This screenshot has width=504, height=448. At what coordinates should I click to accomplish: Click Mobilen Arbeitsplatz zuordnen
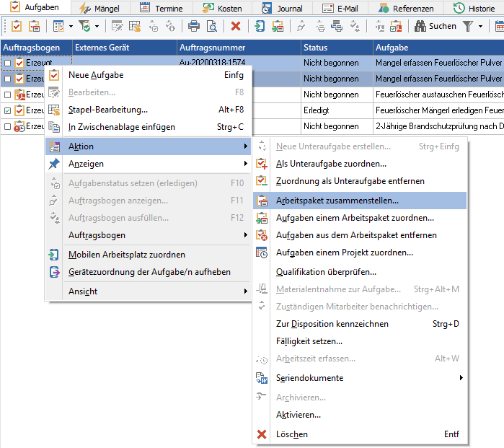pos(149,255)
